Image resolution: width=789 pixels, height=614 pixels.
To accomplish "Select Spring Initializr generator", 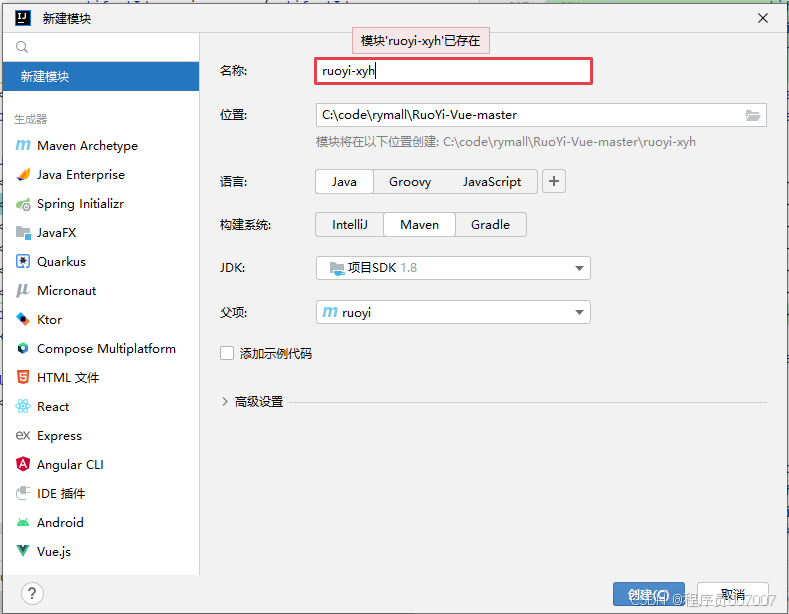I will pos(101,204).
